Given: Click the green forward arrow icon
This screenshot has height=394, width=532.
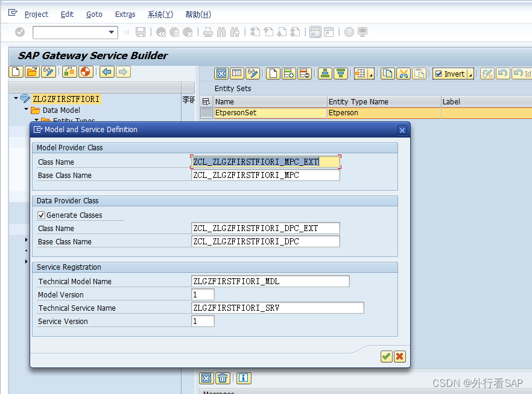Looking at the screenshot, I should (x=123, y=72).
